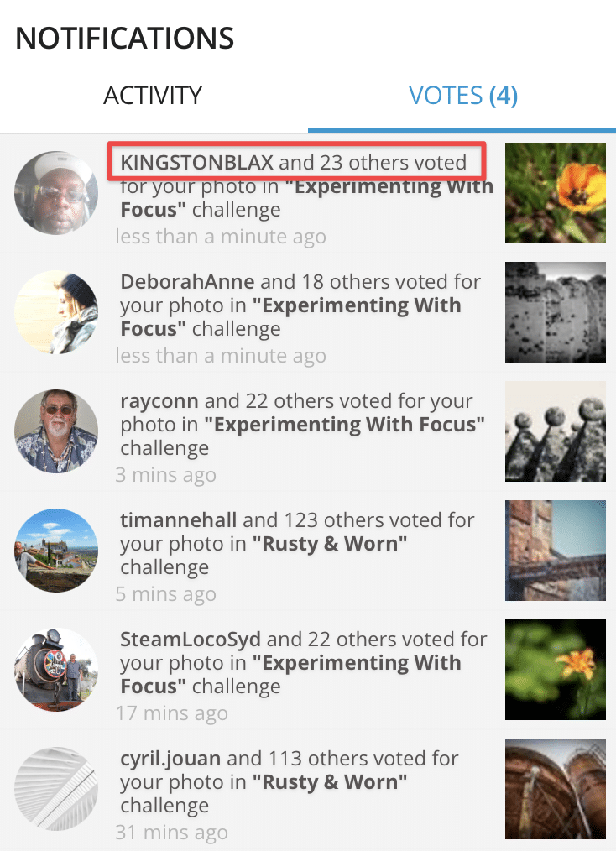This screenshot has height=851, width=616.
Task: Open the orange lily photo thumbnail
Action: (x=555, y=670)
